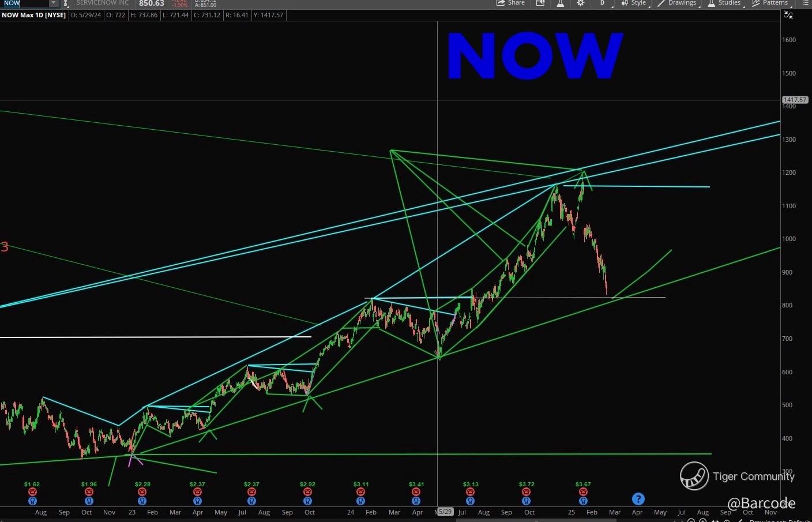Image resolution: width=812 pixels, height=522 pixels.
Task: Open the symbol selector dropdown arrow
Action: click(x=54, y=3)
